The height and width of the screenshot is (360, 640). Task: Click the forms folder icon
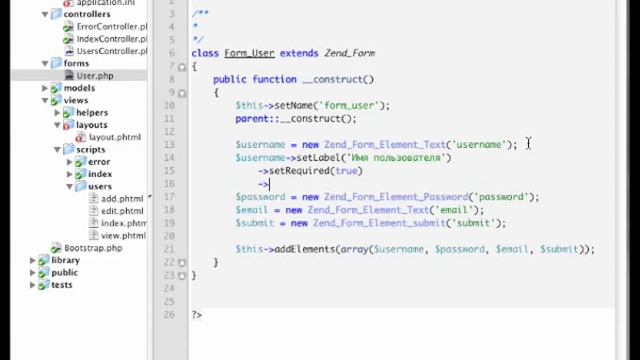point(56,63)
